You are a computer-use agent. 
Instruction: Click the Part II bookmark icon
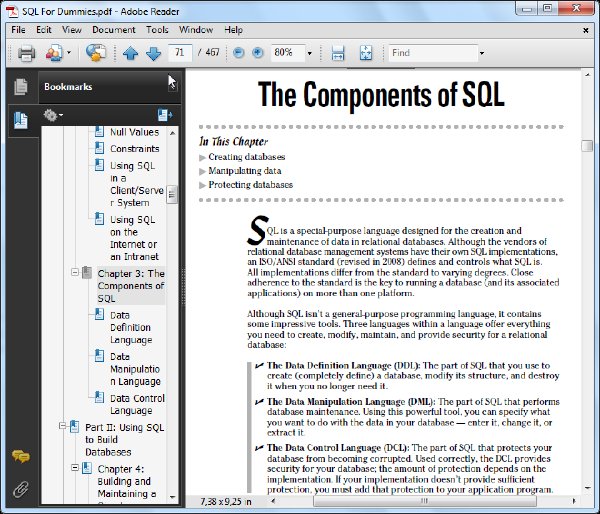(x=75, y=426)
